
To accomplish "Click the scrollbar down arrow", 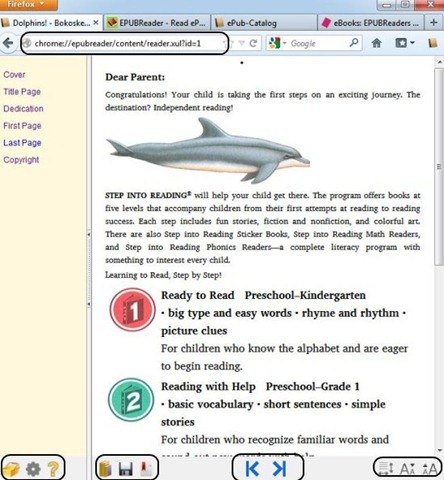I will [439, 450].
